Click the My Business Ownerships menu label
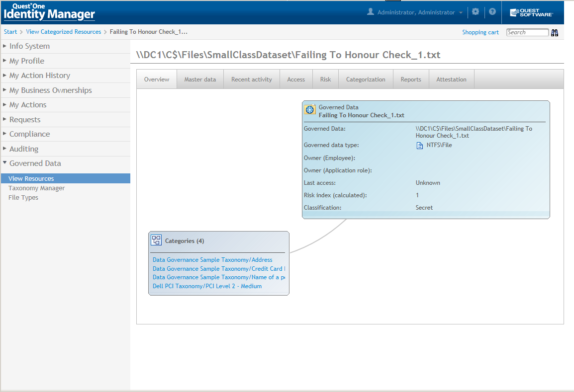 tap(51, 90)
